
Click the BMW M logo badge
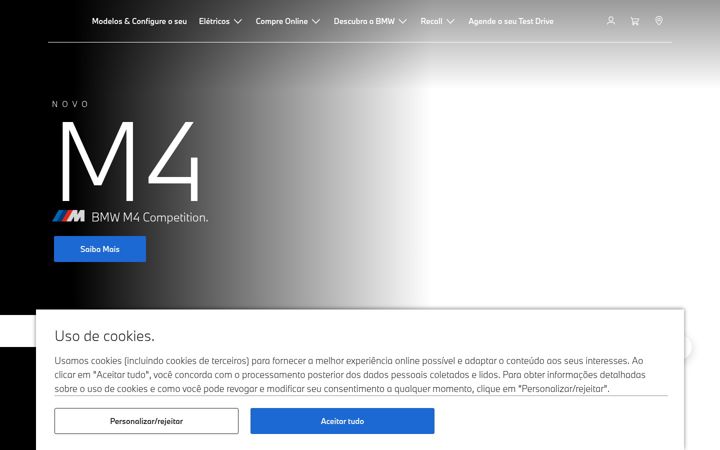(69, 216)
